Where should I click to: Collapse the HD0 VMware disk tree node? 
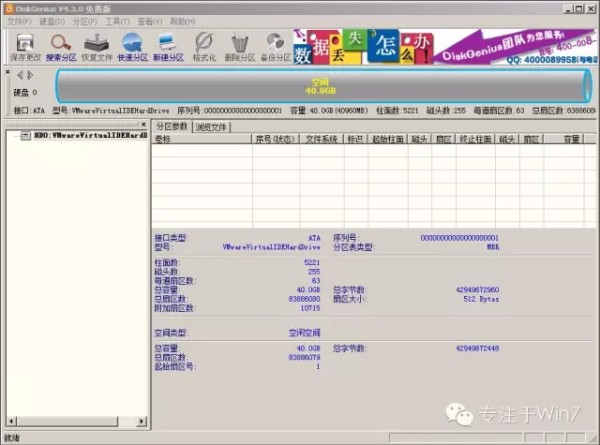tap(26, 135)
